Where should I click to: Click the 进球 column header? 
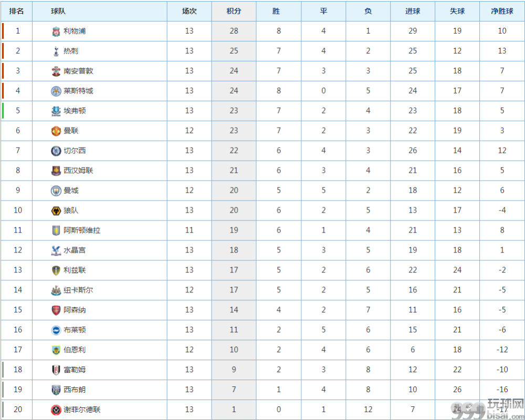pos(413,11)
